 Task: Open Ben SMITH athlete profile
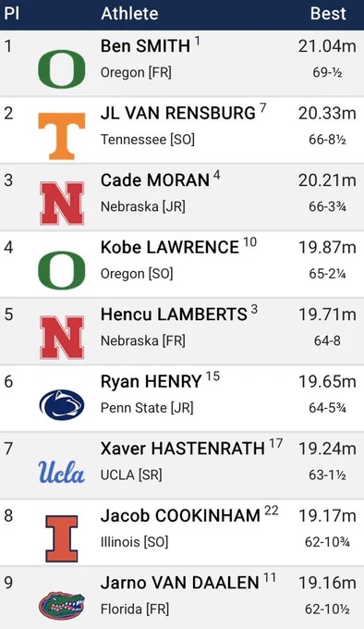(x=145, y=45)
